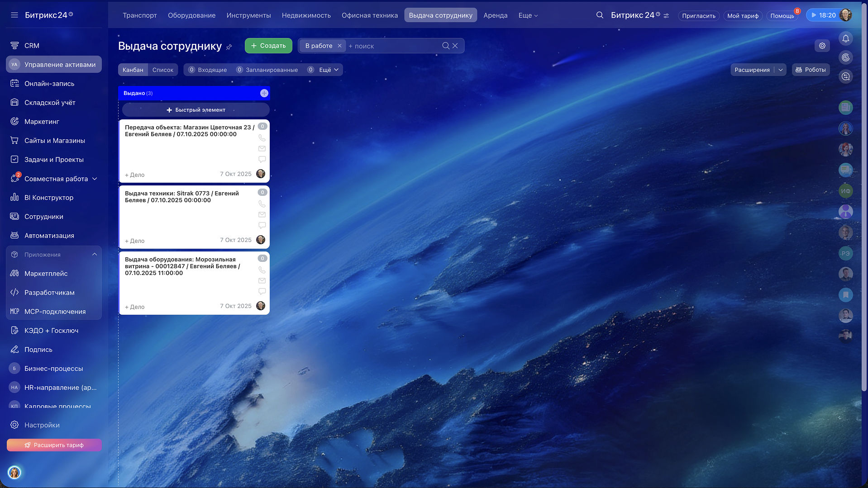Open Мой тариф button
This screenshot has height=488, width=868.
tap(743, 16)
